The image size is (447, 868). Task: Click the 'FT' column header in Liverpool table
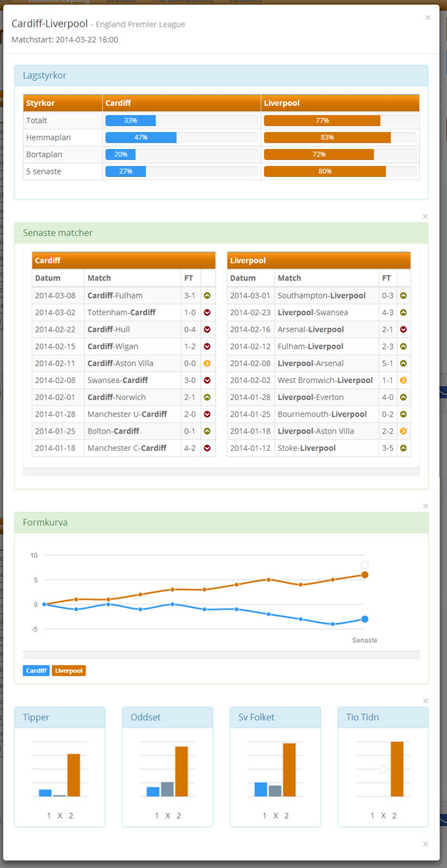tap(388, 278)
